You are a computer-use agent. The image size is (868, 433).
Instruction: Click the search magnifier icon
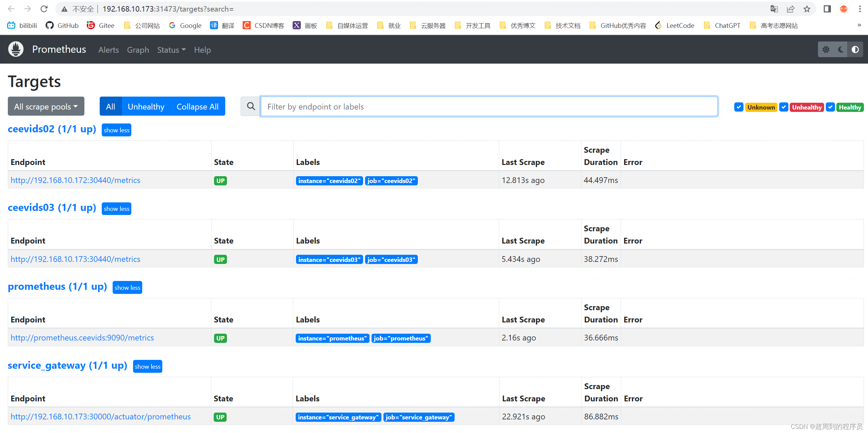pos(251,106)
